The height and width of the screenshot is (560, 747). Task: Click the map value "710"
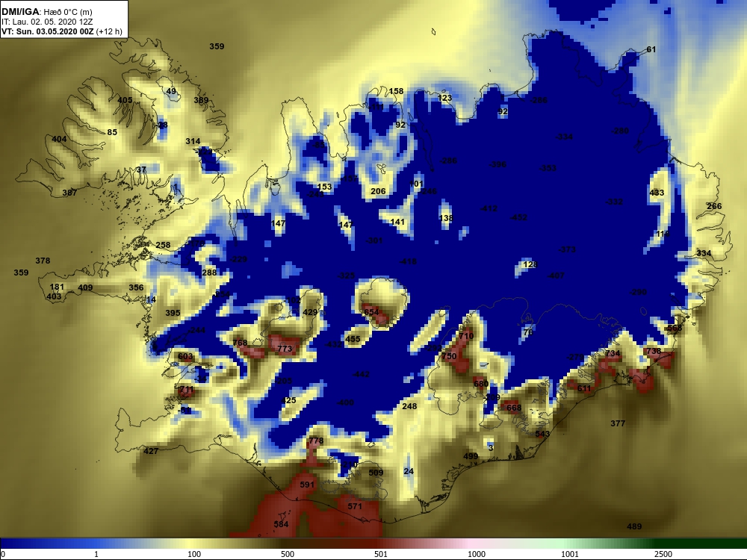click(x=466, y=336)
